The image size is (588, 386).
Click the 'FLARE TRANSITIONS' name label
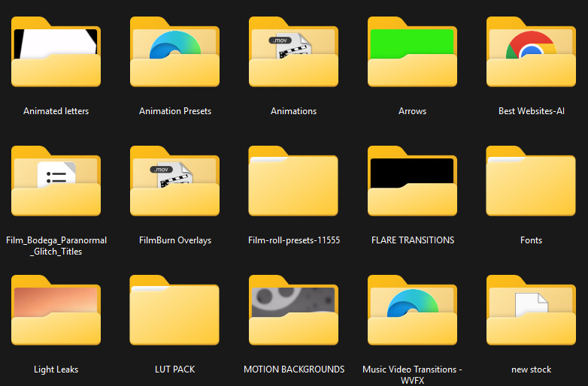coord(413,240)
